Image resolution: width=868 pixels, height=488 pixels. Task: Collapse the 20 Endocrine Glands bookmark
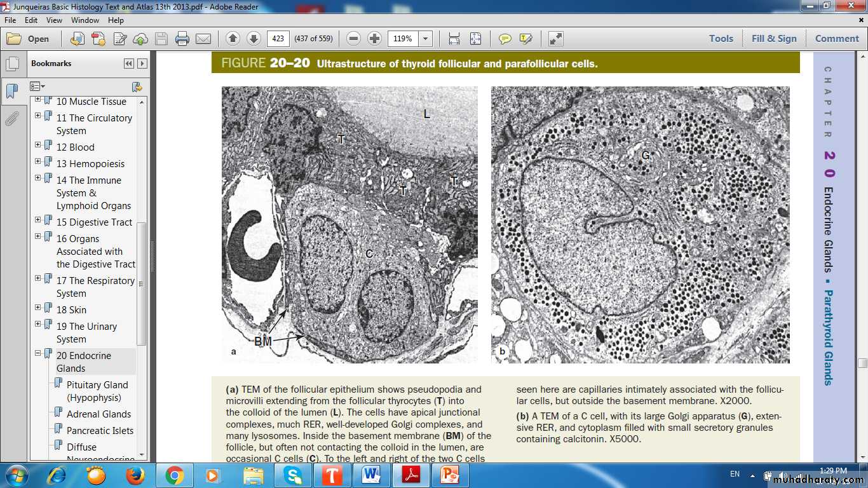click(38, 354)
